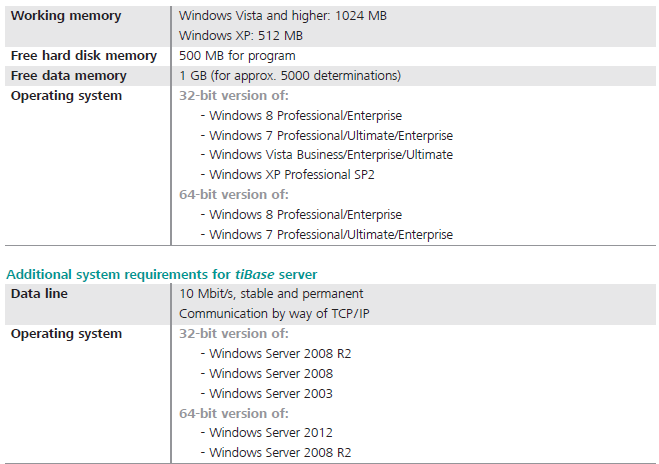Click the first 64-bit version of heading
Image resolution: width=659 pixels, height=464 pixels.
point(234,195)
